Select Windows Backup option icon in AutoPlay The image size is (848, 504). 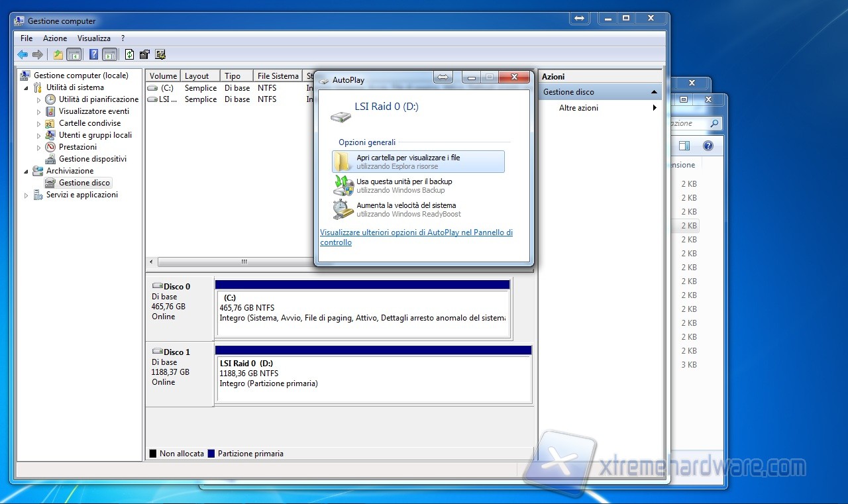(x=343, y=185)
